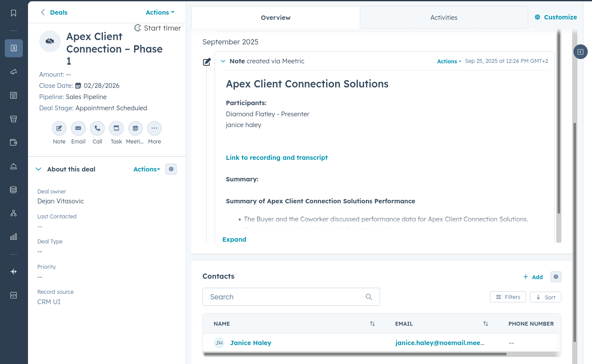
Task: Switch to the Activities tab
Action: click(x=444, y=18)
